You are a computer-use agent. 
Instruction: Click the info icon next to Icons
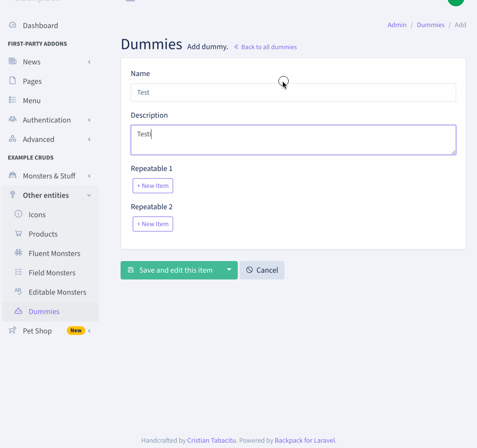(18, 214)
